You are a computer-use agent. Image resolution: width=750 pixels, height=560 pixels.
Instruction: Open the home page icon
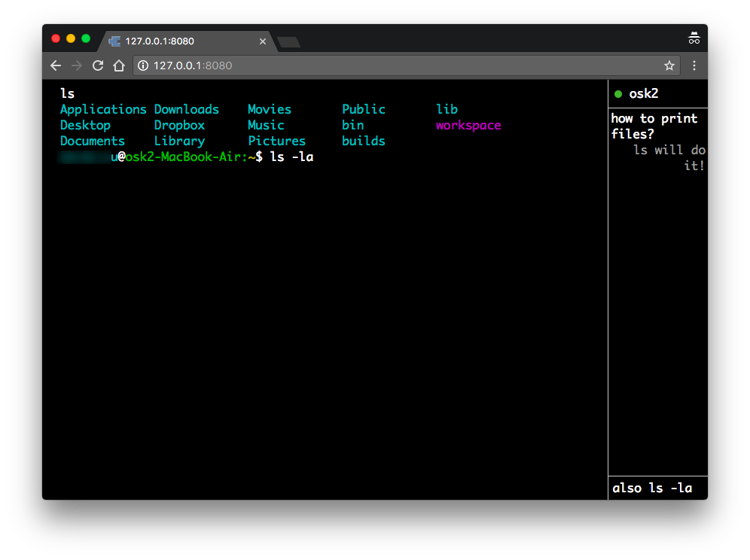point(119,65)
